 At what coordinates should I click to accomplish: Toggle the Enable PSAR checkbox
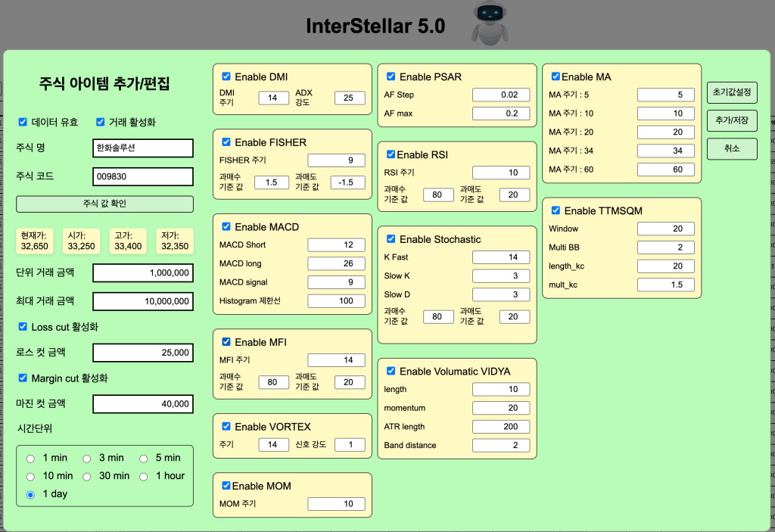[x=391, y=76]
